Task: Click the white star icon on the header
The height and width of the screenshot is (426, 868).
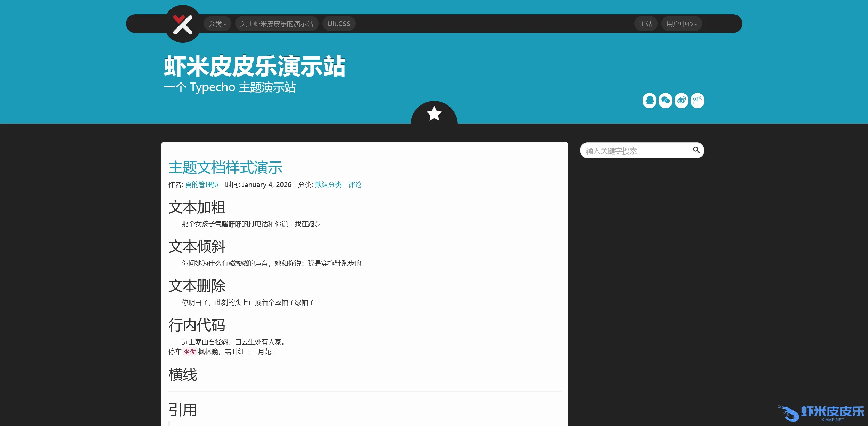Action: point(434,114)
